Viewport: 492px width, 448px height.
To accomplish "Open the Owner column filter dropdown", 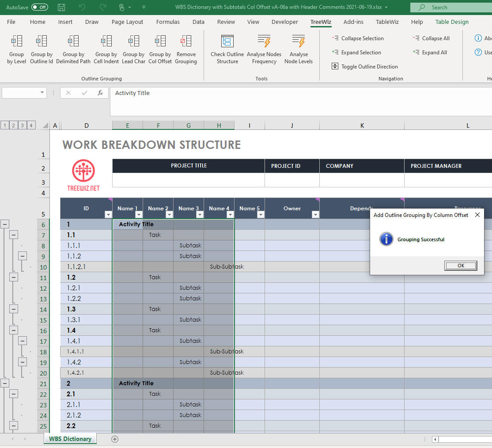I will [x=315, y=215].
